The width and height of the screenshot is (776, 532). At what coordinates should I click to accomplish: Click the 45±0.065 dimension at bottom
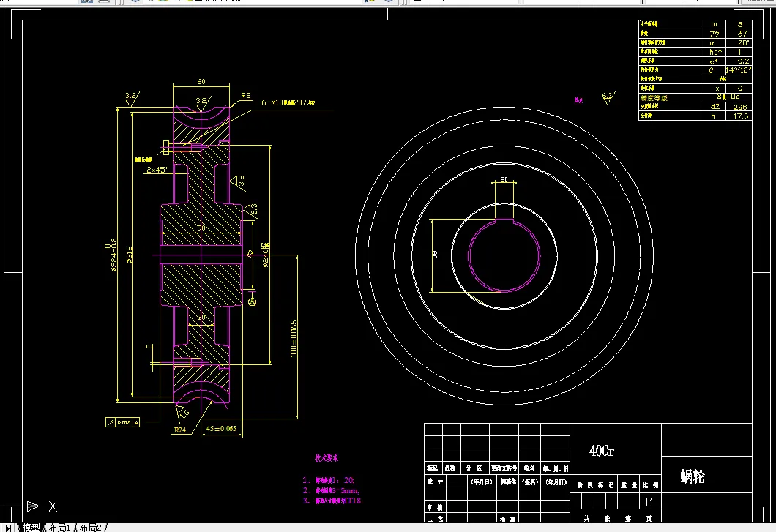(x=221, y=428)
